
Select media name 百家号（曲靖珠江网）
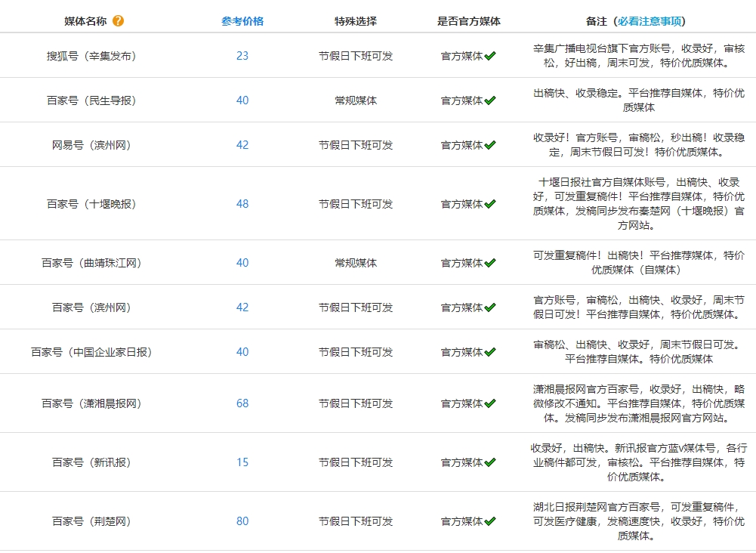click(x=91, y=263)
